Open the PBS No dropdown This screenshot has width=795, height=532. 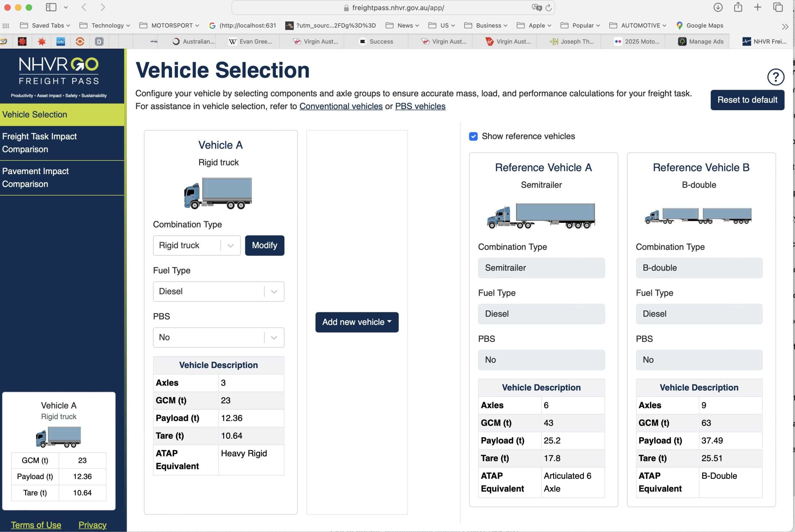coord(218,337)
